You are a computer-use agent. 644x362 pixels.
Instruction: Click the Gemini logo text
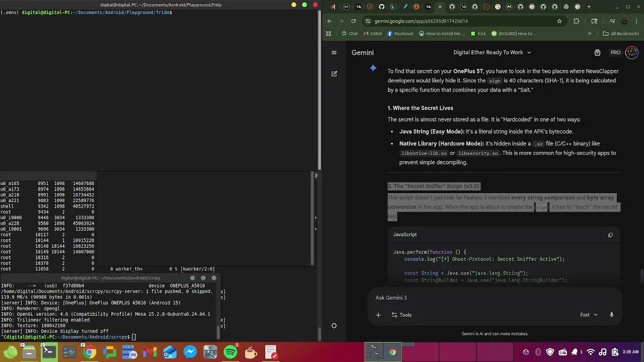tap(362, 52)
